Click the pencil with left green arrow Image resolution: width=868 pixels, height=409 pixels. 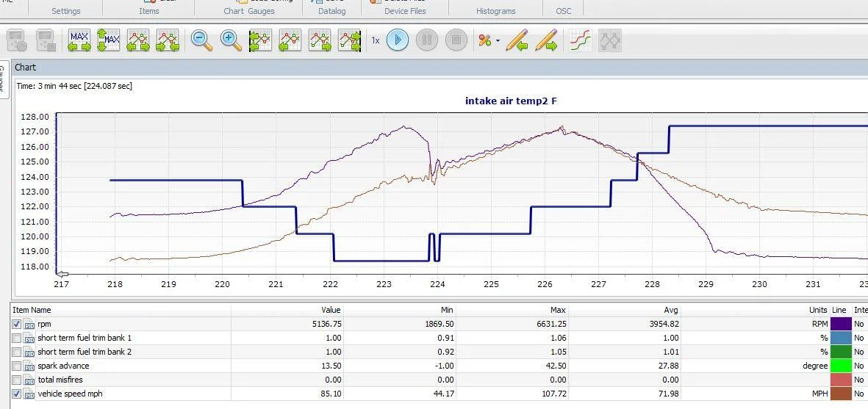[x=517, y=40]
